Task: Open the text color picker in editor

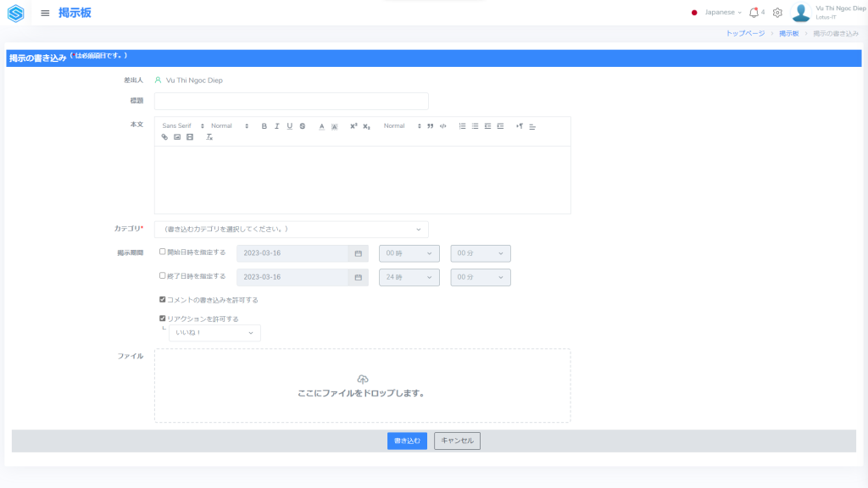Action: coord(321,125)
